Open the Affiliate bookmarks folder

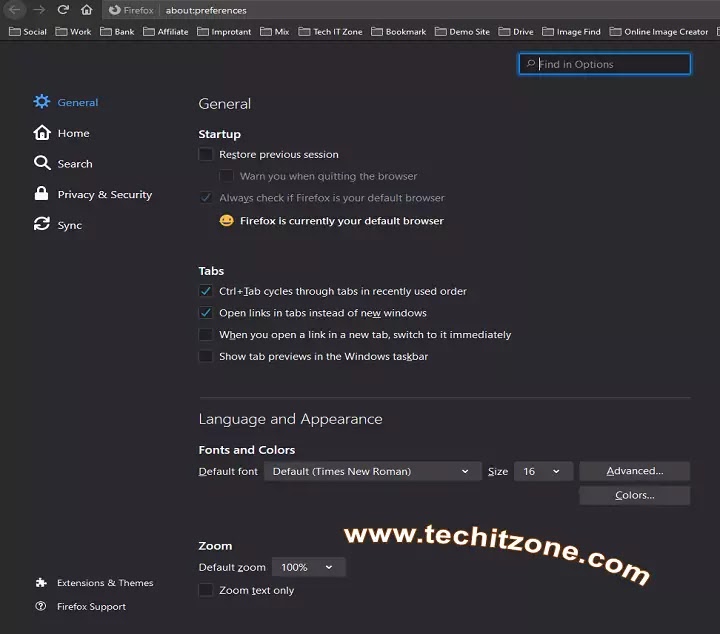click(x=165, y=32)
